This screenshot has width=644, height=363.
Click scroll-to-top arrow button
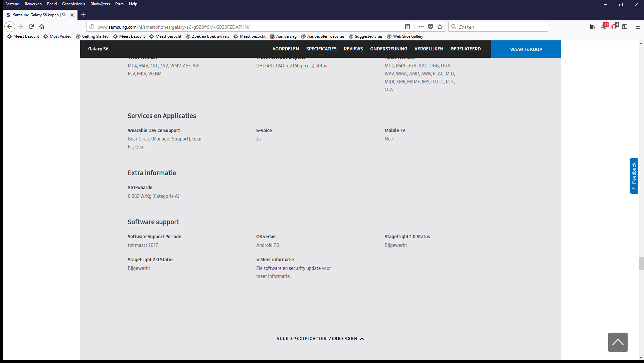618,342
